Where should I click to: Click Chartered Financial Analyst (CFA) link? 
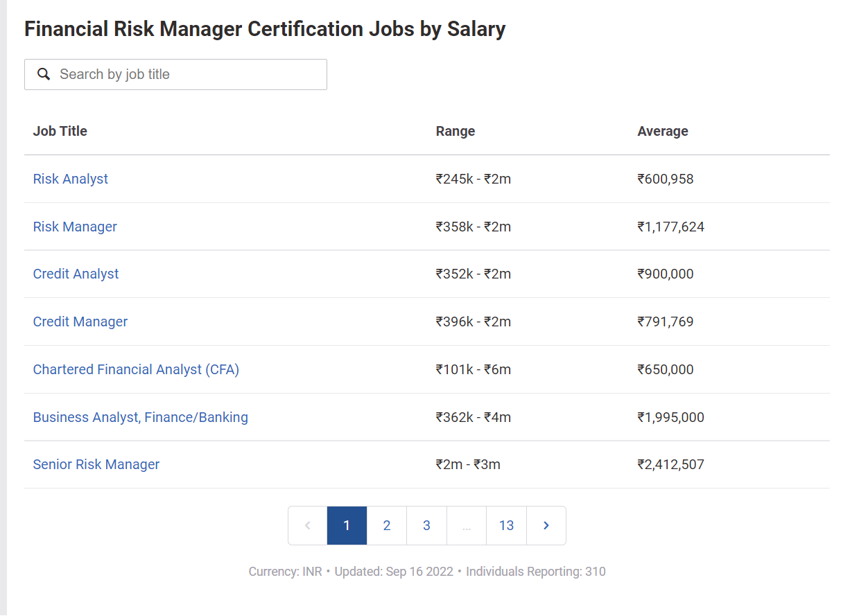coord(136,369)
